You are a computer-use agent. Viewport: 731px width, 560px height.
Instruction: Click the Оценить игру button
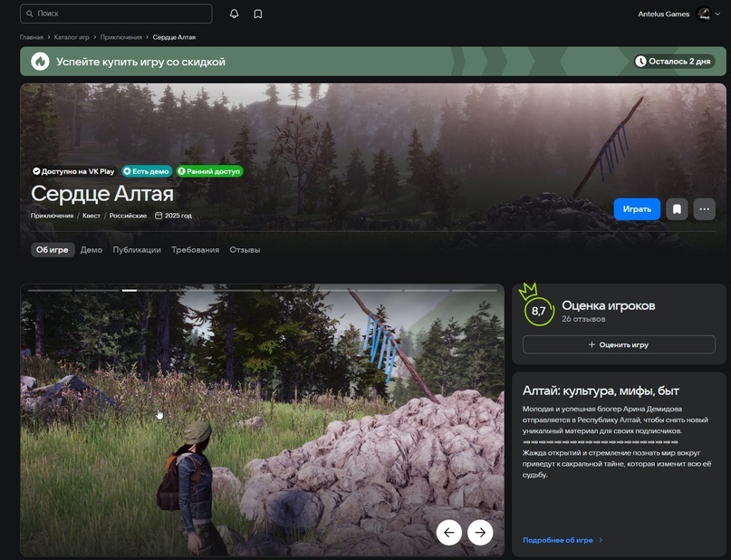click(x=619, y=344)
